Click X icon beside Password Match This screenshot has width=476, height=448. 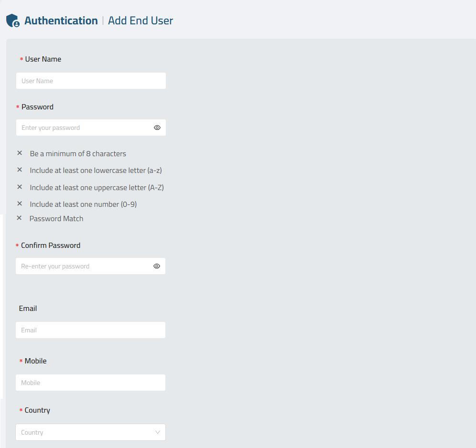pos(19,218)
